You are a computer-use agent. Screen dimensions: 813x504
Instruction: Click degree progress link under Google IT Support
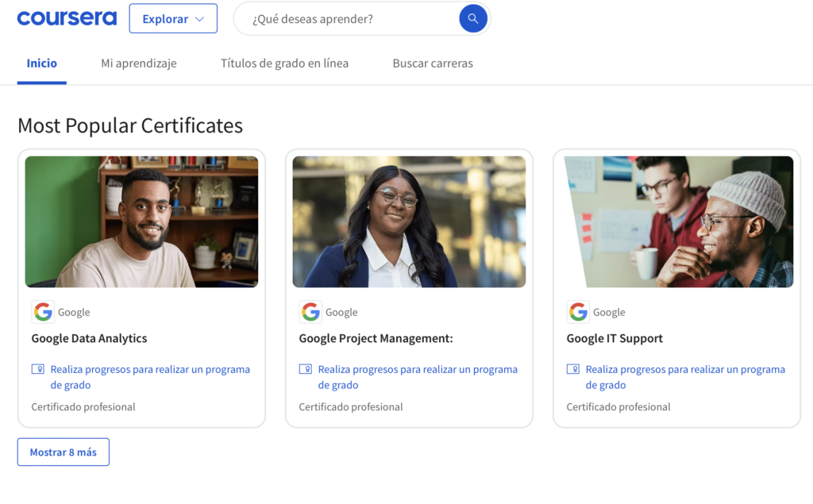685,377
